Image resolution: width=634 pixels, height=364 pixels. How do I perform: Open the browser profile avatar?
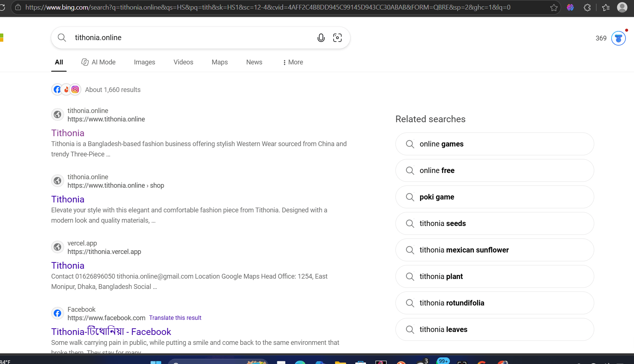click(622, 7)
